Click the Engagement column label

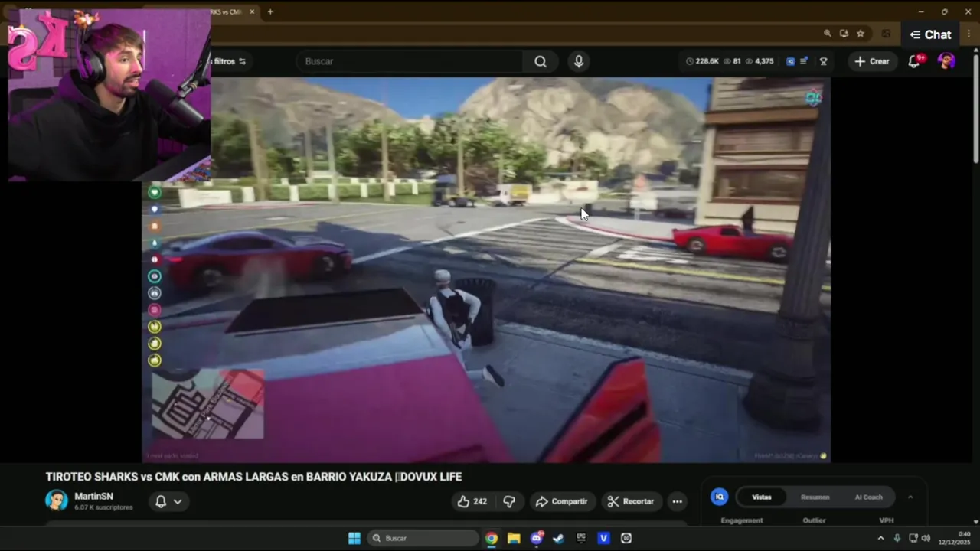coord(742,520)
